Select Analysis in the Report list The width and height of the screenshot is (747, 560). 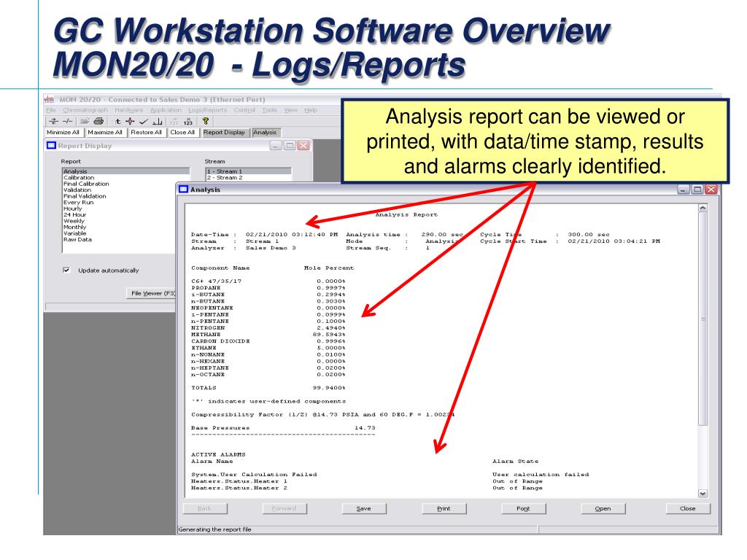coord(125,171)
